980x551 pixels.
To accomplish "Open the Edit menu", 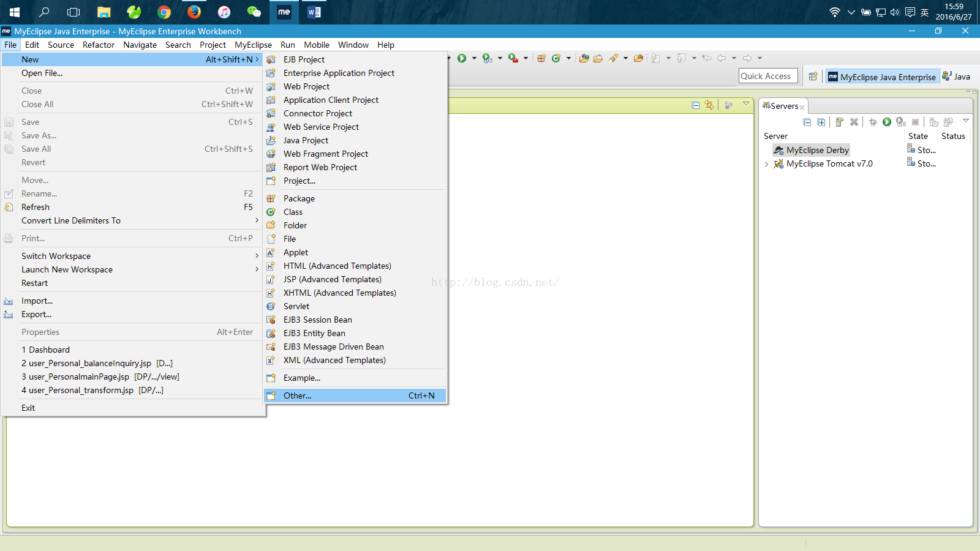I will coord(32,45).
